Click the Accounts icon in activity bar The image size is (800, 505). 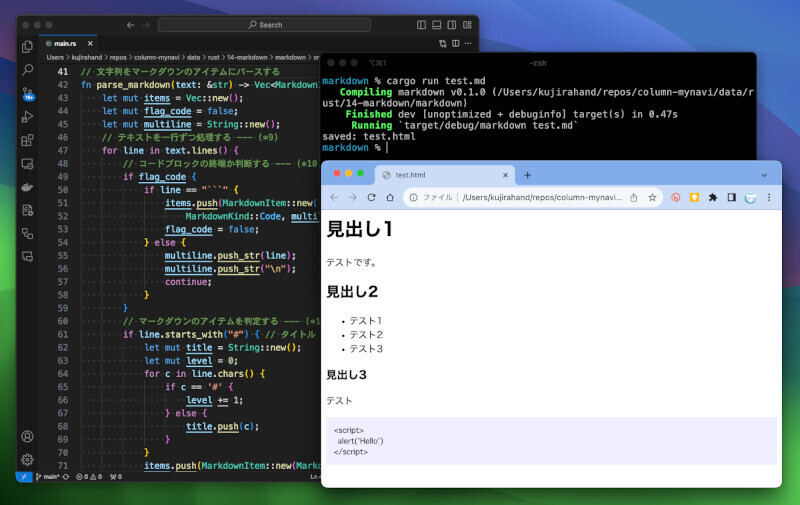(27, 437)
